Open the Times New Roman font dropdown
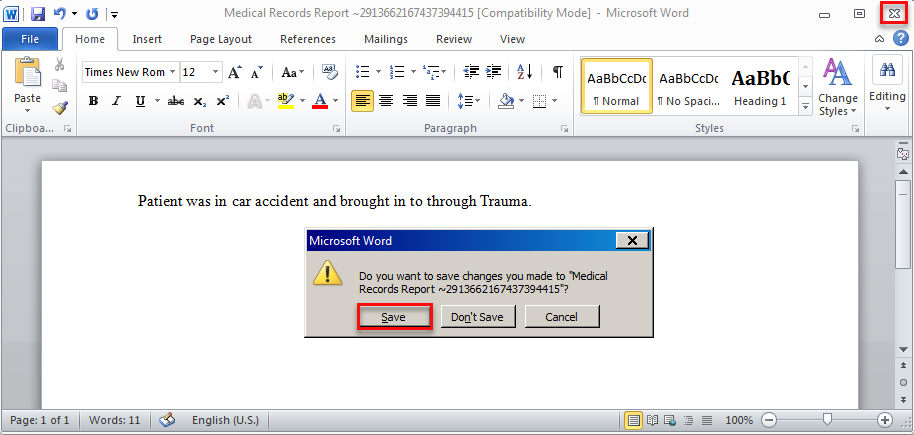The width and height of the screenshot is (914, 435). click(173, 72)
